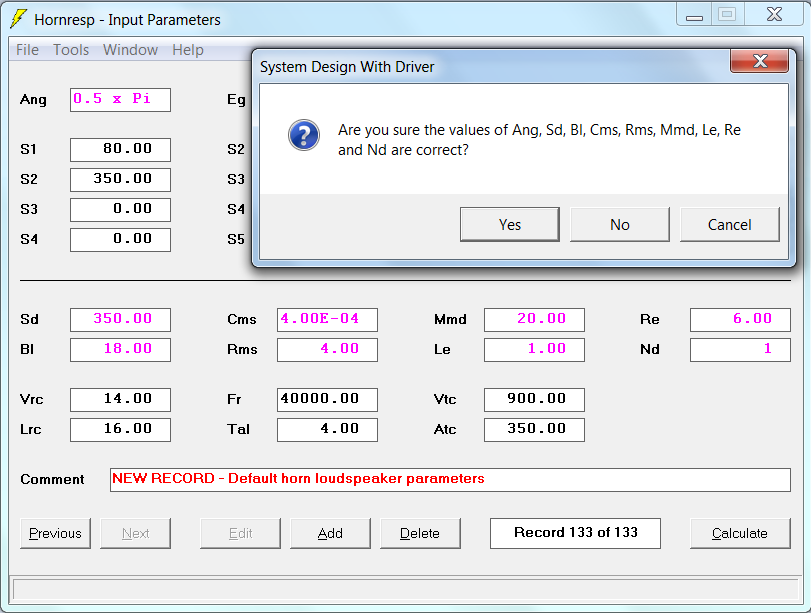Add a new record
Image resolution: width=811 pixels, height=613 pixels.
point(330,533)
